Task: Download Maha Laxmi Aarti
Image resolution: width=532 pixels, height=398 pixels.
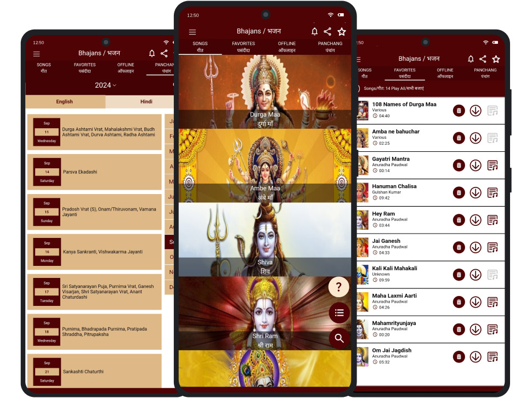Action: (476, 302)
